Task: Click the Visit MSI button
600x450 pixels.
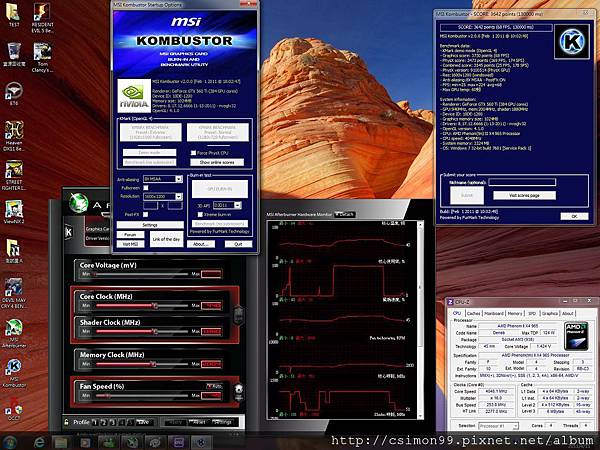Action: coord(130,244)
